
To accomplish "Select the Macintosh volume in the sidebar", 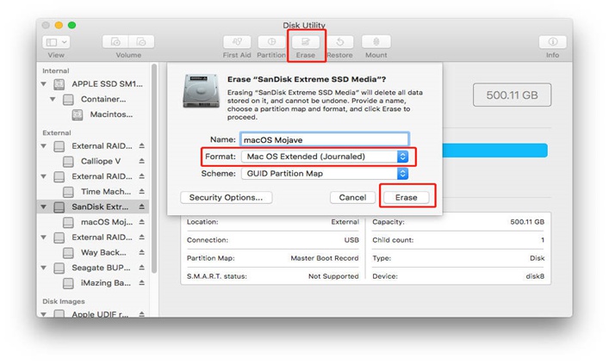I will point(103,114).
